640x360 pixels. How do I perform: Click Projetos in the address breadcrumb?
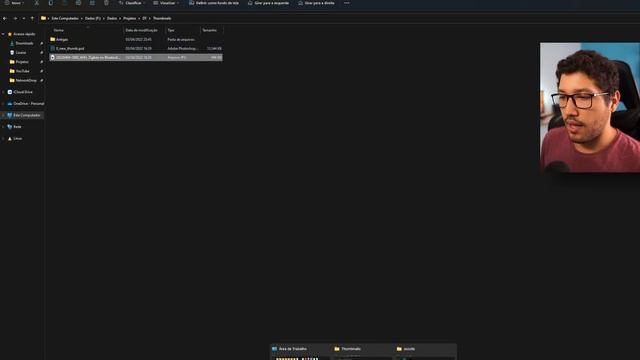(x=129, y=18)
